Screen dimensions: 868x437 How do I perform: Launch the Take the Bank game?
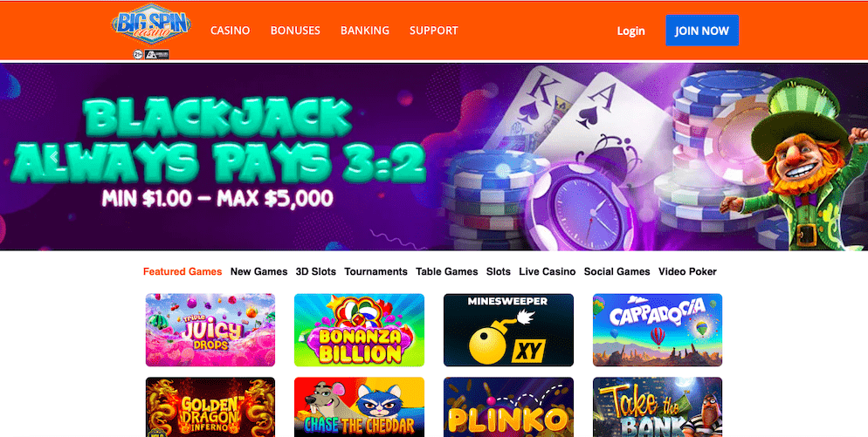coord(657,407)
